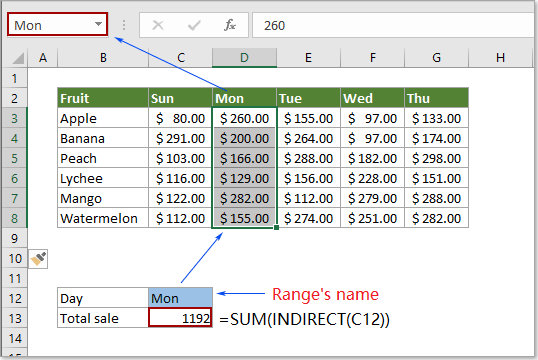Select the Banana cell
This screenshot has height=360, width=538.
[103, 138]
